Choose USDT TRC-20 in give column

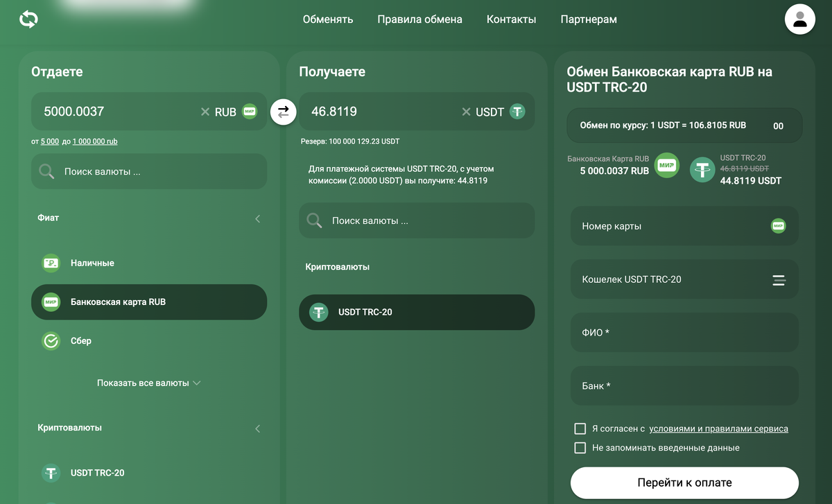coord(97,473)
